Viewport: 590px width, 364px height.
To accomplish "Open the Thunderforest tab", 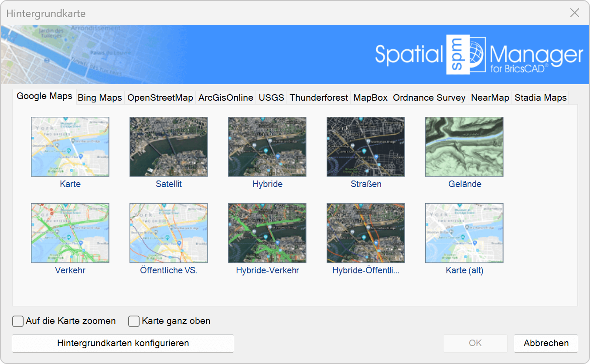I will 319,98.
